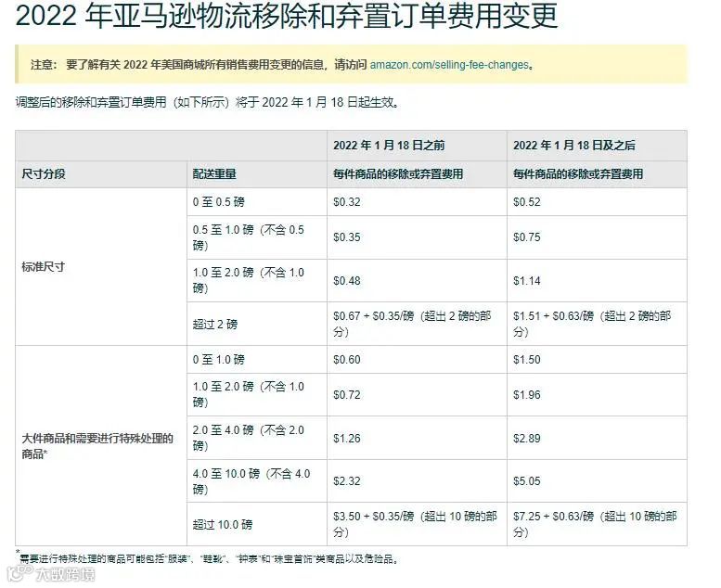
Task: Click the footnote about 需要进行特殊处理的商品
Action: point(208,558)
